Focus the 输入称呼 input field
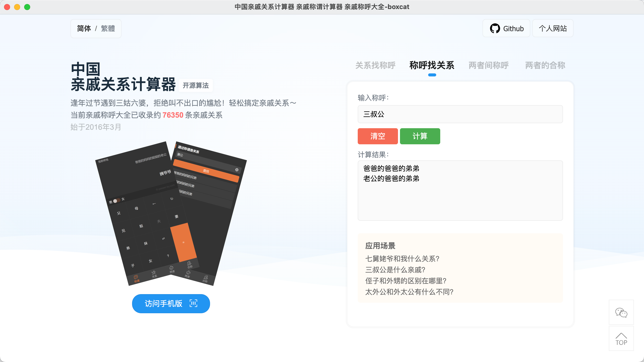The width and height of the screenshot is (644, 362). click(460, 114)
